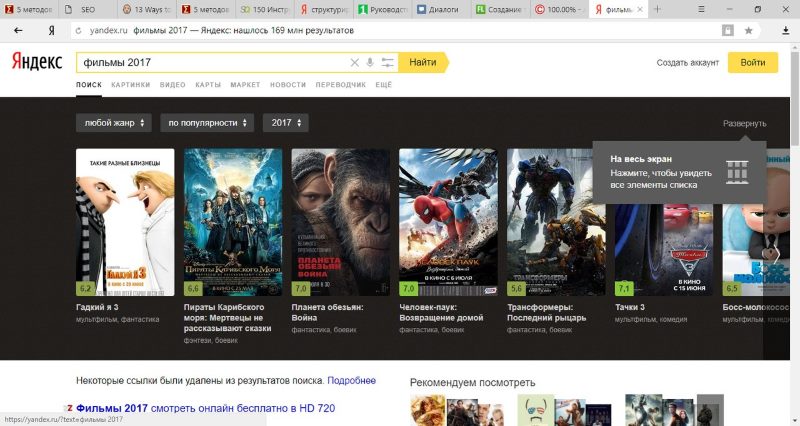Switch to the 'КАРТИНКИ' tab
The height and width of the screenshot is (426, 800).
(x=131, y=85)
